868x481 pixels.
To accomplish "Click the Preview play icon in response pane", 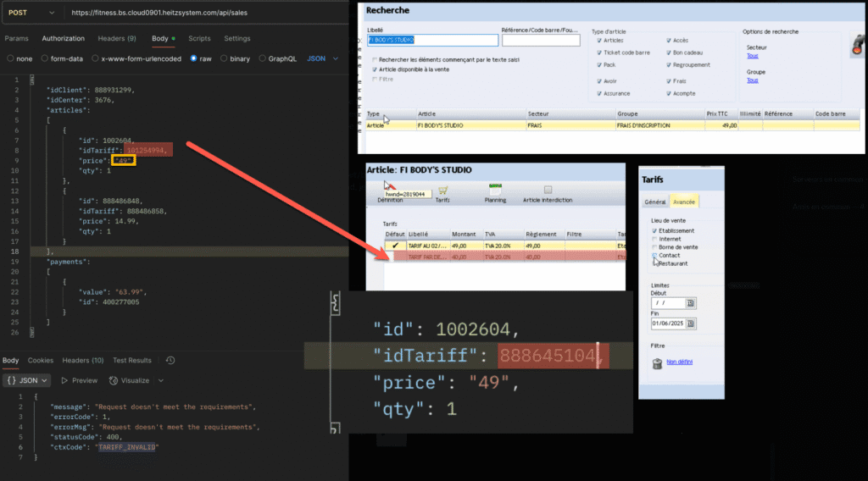I will [64, 380].
